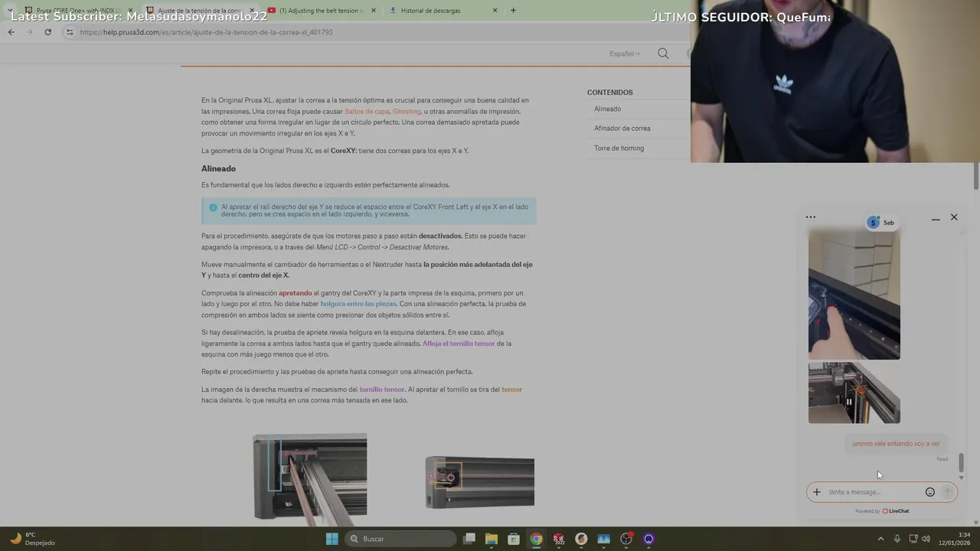Open the Powered by LiveChat link

pos(882,511)
